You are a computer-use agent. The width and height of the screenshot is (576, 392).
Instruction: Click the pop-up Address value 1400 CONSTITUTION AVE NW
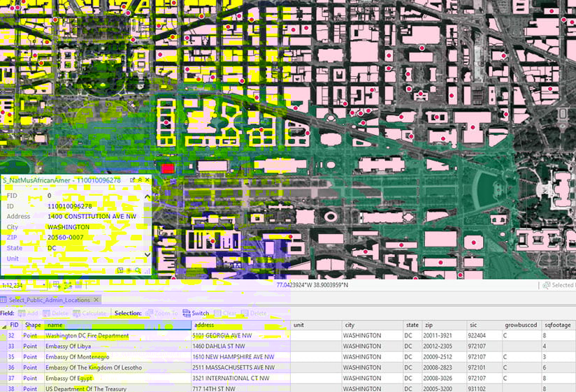click(92, 217)
